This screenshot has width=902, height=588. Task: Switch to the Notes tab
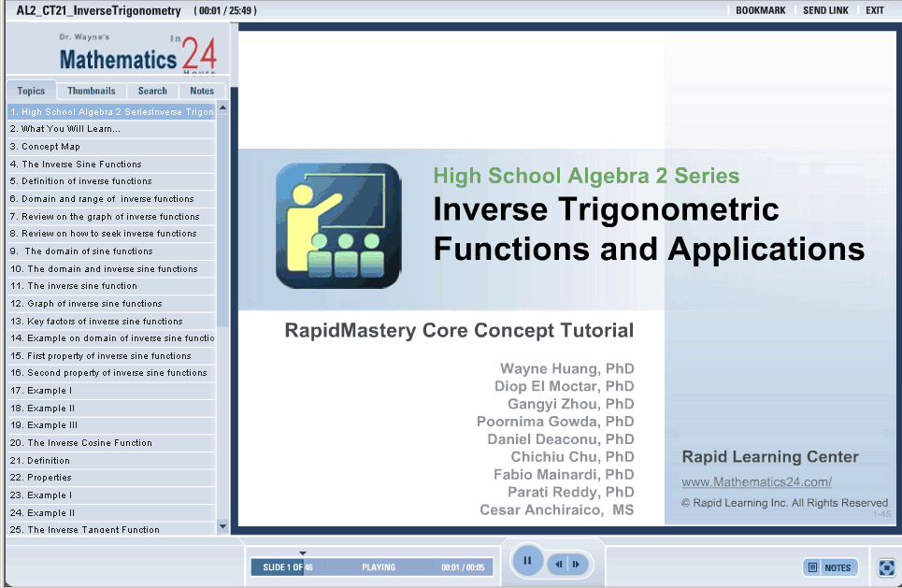coord(202,91)
